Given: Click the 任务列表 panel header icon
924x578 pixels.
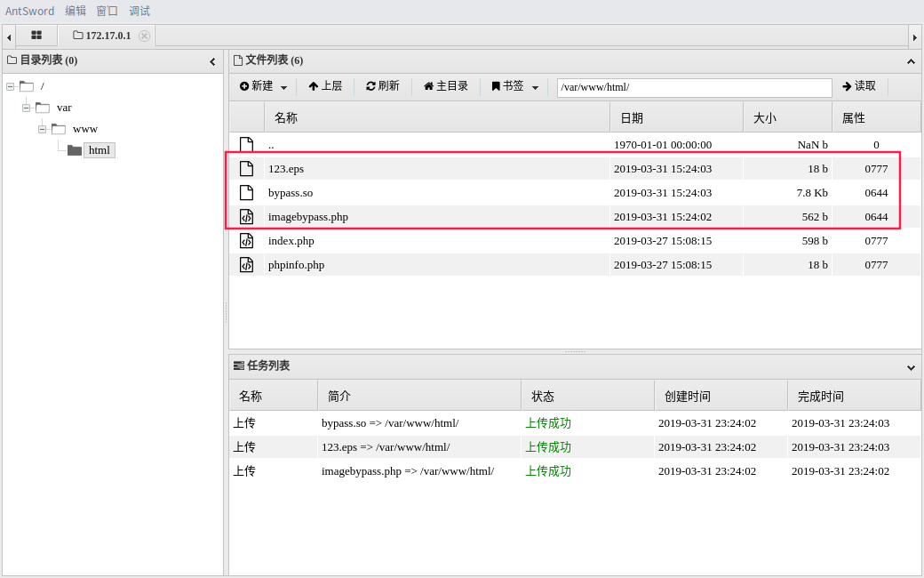Looking at the screenshot, I should click(238, 365).
